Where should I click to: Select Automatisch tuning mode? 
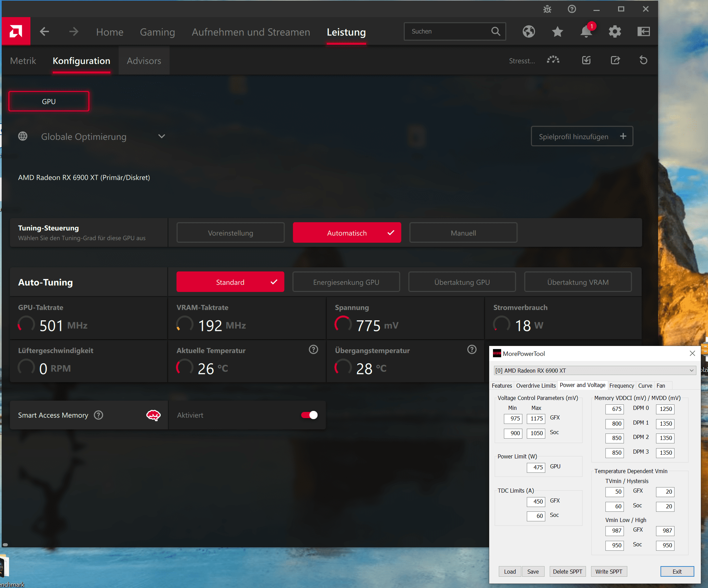347,233
